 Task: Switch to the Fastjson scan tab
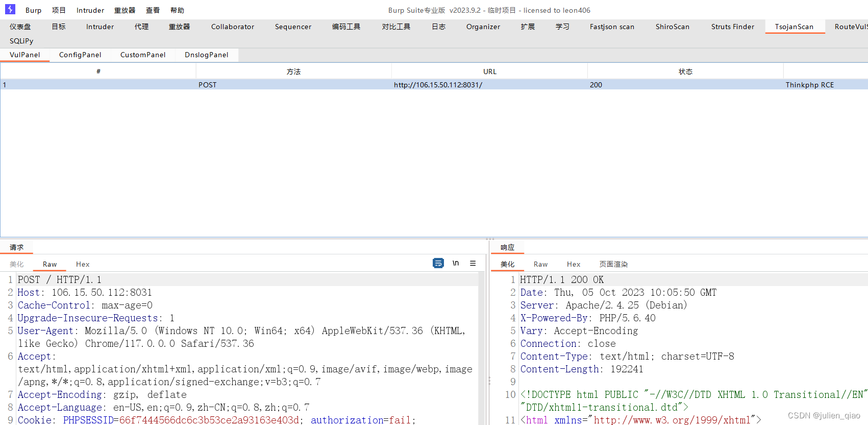[612, 27]
